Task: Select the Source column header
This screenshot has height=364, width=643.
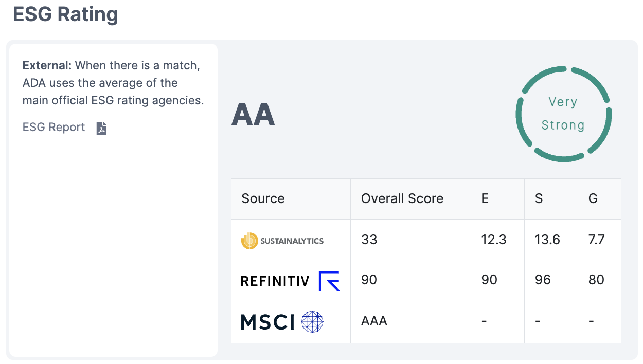Action: [263, 199]
